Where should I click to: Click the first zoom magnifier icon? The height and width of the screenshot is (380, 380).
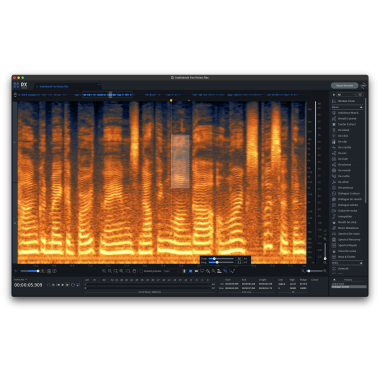(104, 271)
